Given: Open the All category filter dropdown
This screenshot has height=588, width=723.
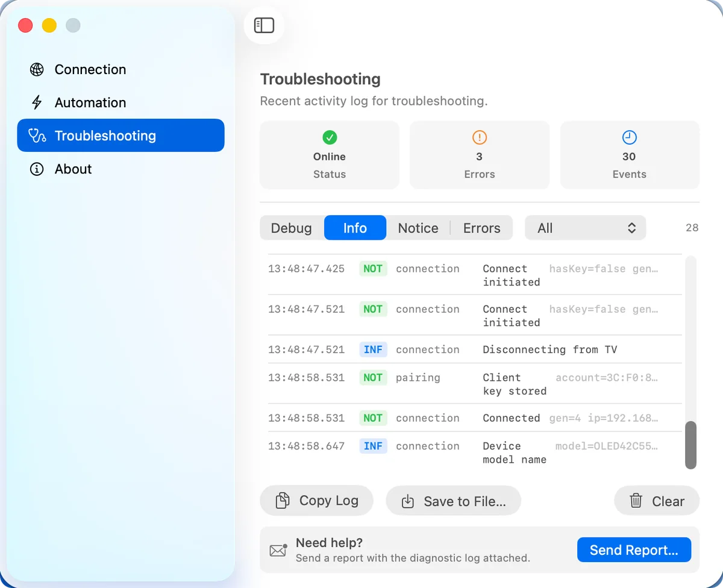Looking at the screenshot, I should coord(586,228).
